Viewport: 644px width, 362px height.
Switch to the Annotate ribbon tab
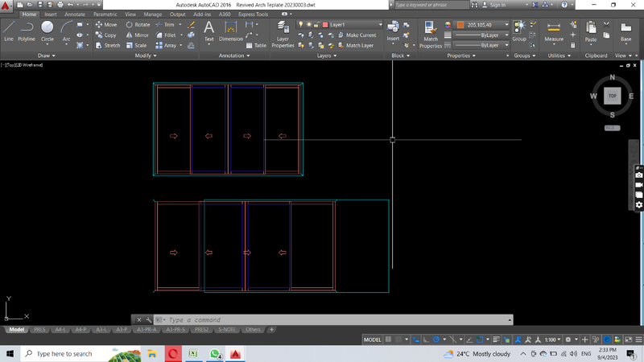click(x=75, y=14)
